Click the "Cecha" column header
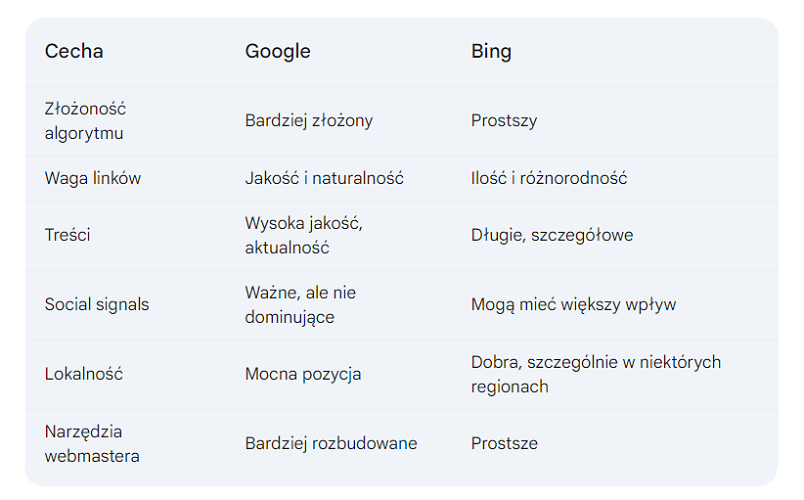Image resolution: width=804 pixels, height=500 pixels. coord(74,51)
